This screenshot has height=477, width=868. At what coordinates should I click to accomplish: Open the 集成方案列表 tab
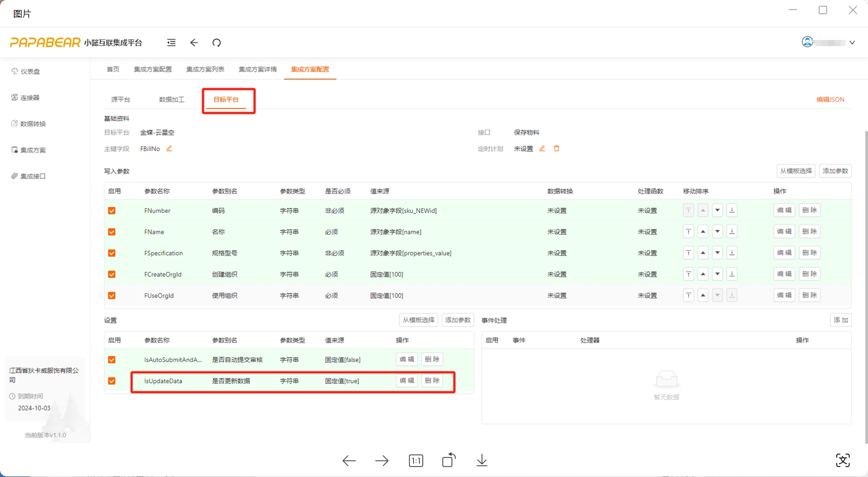tap(205, 69)
